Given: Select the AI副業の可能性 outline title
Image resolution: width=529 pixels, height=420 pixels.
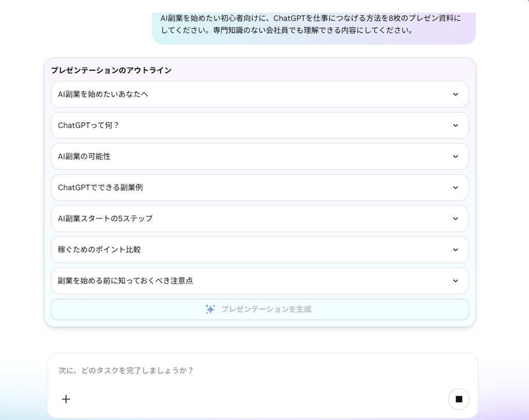Looking at the screenshot, I should [x=84, y=156].
